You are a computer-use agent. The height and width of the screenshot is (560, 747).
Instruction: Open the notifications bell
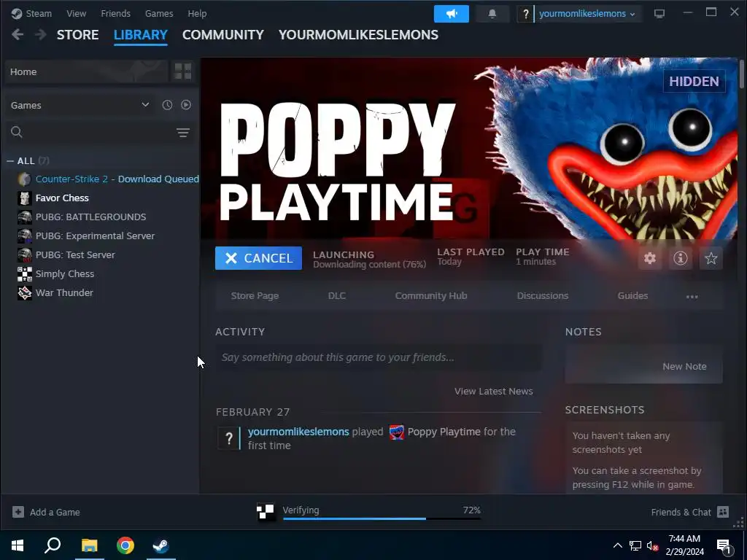point(492,14)
